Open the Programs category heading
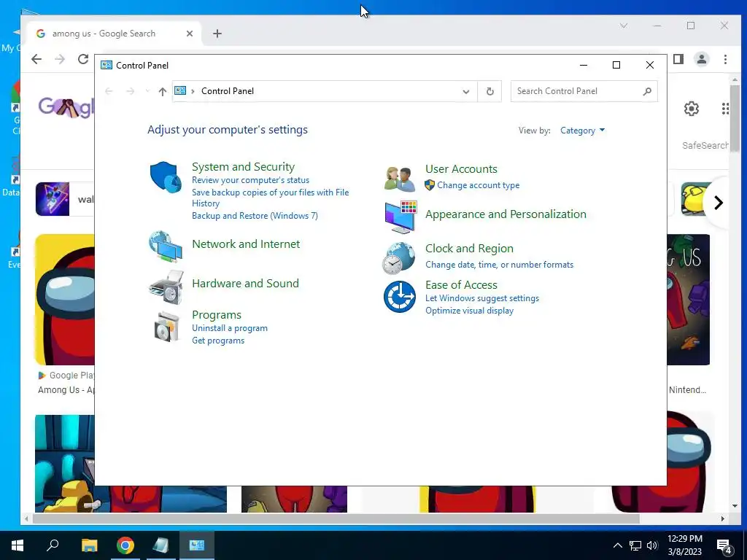The image size is (747, 560). 216,315
